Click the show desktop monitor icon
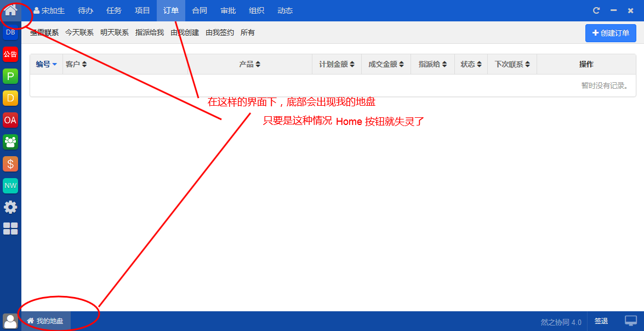Screen dimensions: 644x331 click(x=630, y=321)
